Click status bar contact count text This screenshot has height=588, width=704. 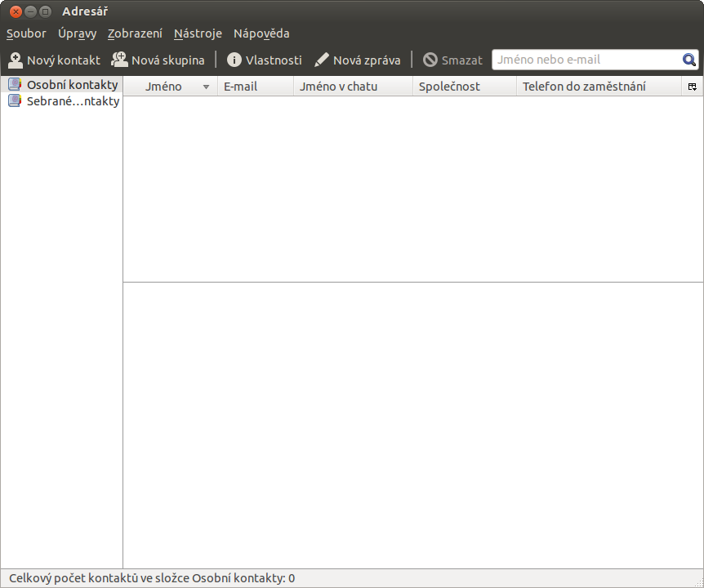[x=152, y=578]
